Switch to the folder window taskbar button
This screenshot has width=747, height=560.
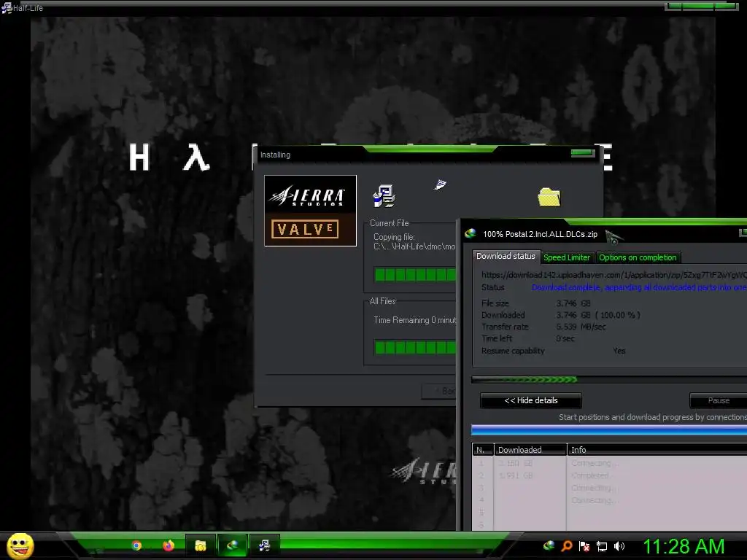(200, 545)
